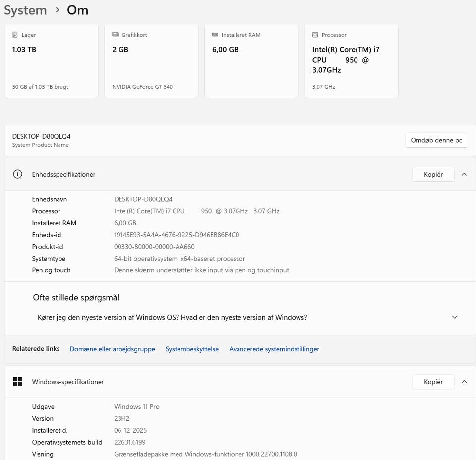
Task: Collapse the Windows-specifikationer section chevron
Action: pos(464,382)
